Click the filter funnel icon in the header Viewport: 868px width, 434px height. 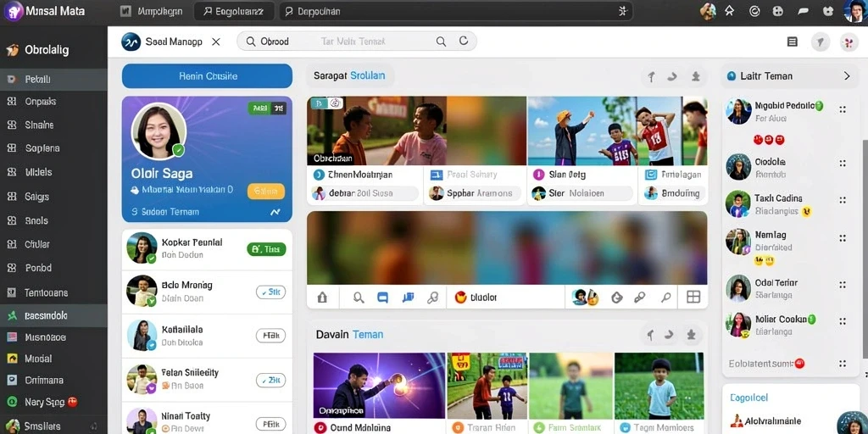tap(821, 42)
